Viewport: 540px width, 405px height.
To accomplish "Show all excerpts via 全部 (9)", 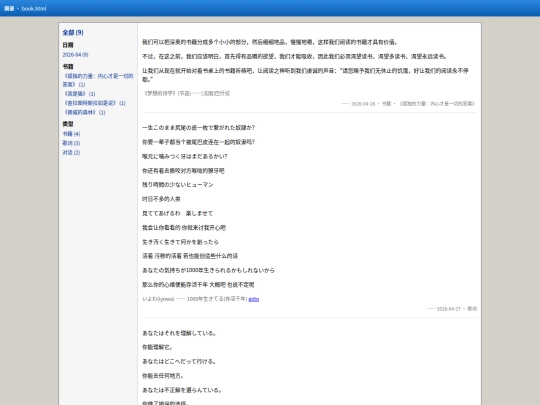I will point(73,33).
